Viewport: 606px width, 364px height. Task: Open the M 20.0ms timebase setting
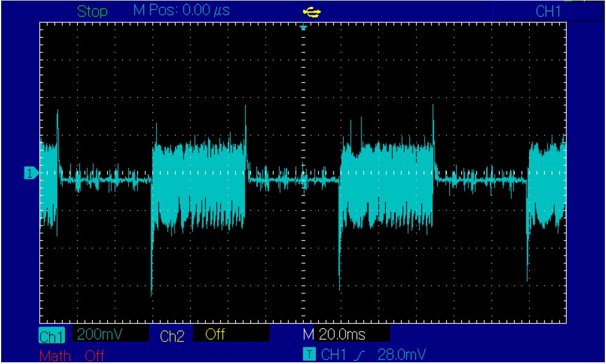[x=335, y=334]
